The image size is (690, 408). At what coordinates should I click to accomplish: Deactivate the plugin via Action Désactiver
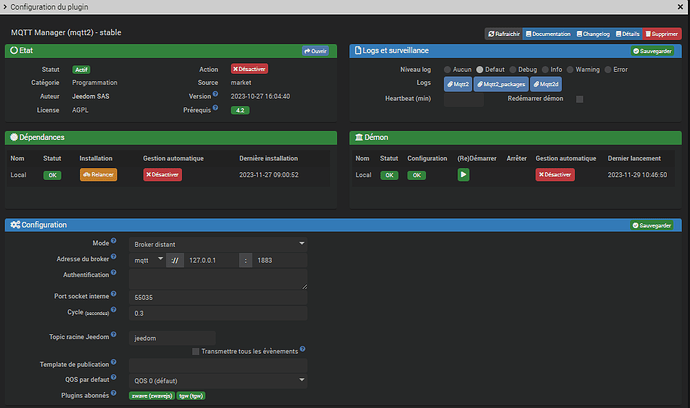pos(249,69)
